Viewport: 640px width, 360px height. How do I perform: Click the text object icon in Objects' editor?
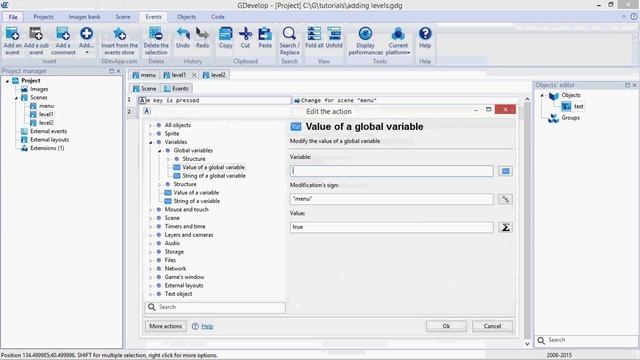point(566,107)
